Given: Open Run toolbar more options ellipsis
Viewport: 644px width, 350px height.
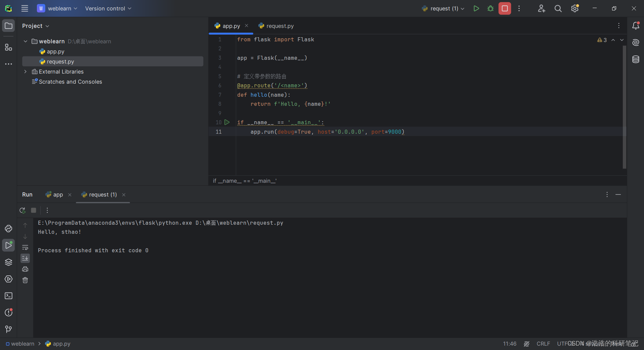Looking at the screenshot, I should pyautogui.click(x=47, y=210).
